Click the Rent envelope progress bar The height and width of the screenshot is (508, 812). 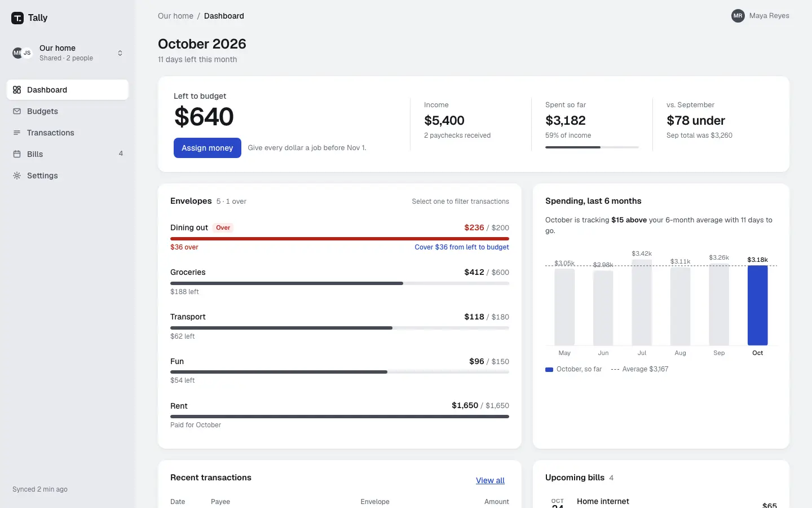coord(339,417)
